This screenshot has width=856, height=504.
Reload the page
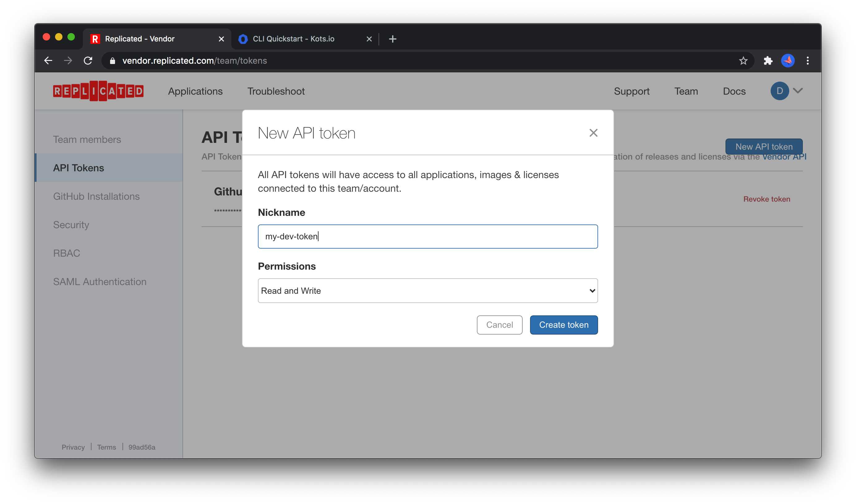[x=88, y=61]
